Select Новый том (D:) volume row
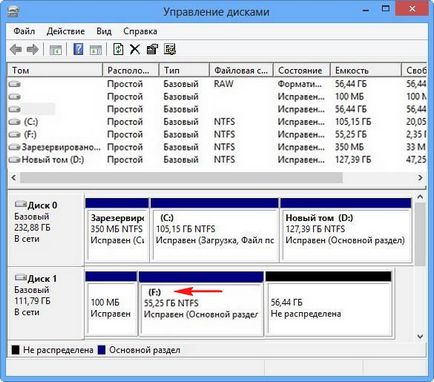 pos(217,160)
